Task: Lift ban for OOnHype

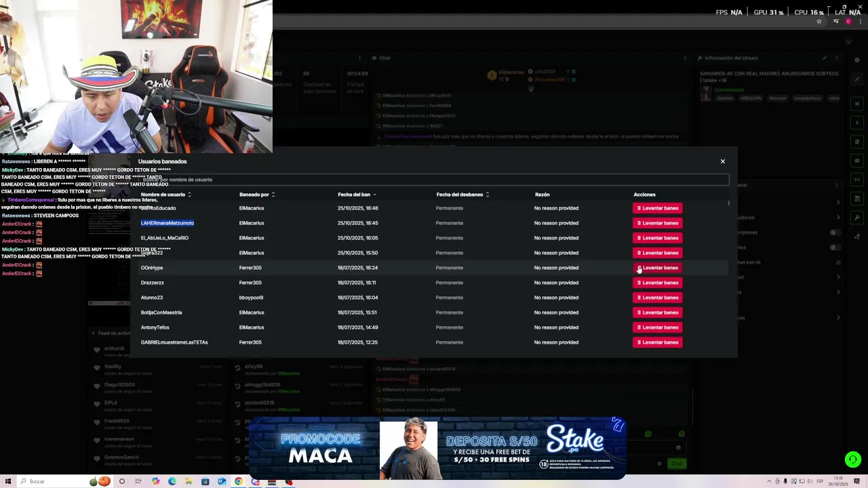Action: click(658, 268)
